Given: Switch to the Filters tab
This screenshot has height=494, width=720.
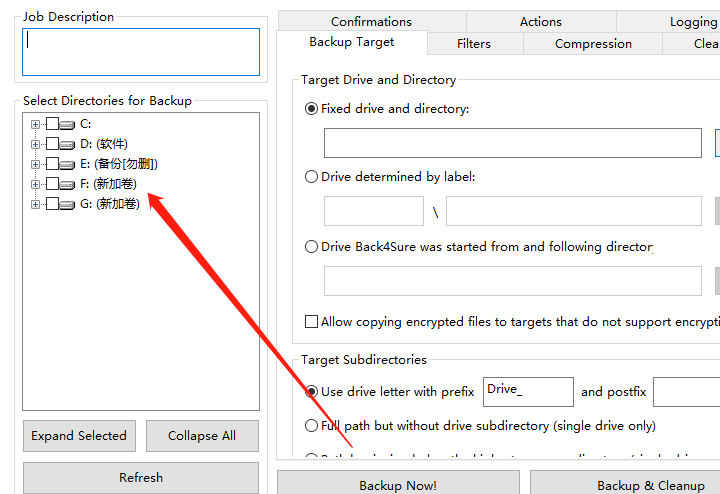Looking at the screenshot, I should 474,44.
